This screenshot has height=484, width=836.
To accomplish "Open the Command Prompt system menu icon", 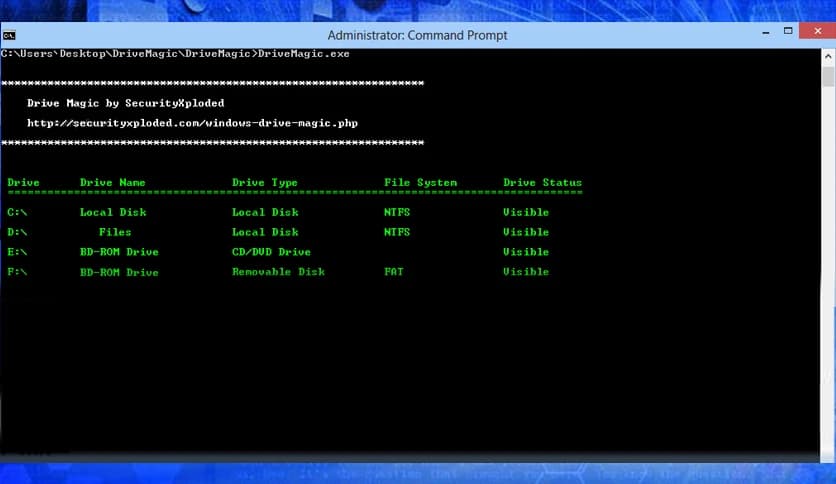I will (x=9, y=36).
